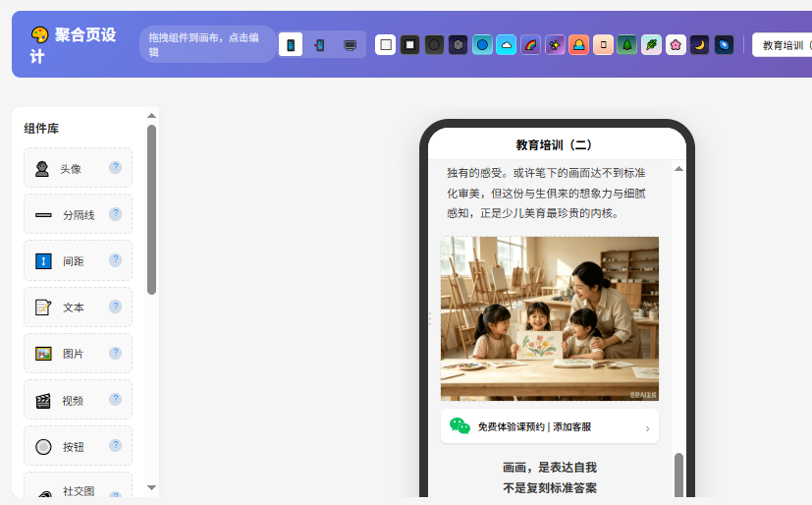Choose the sparkling stars theme
The image size is (812, 505).
[555, 45]
